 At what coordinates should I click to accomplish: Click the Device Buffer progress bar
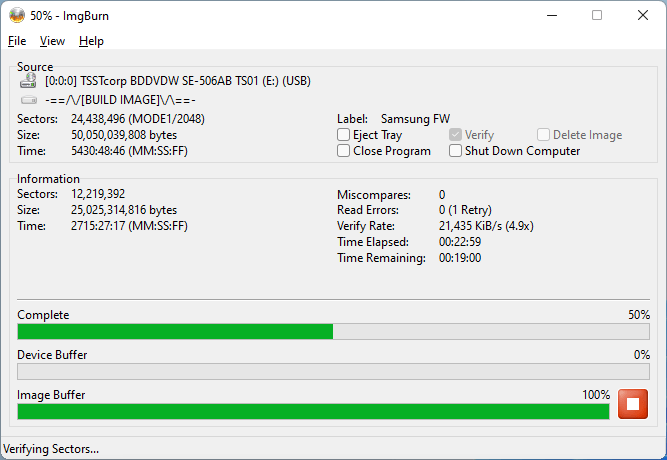333,371
